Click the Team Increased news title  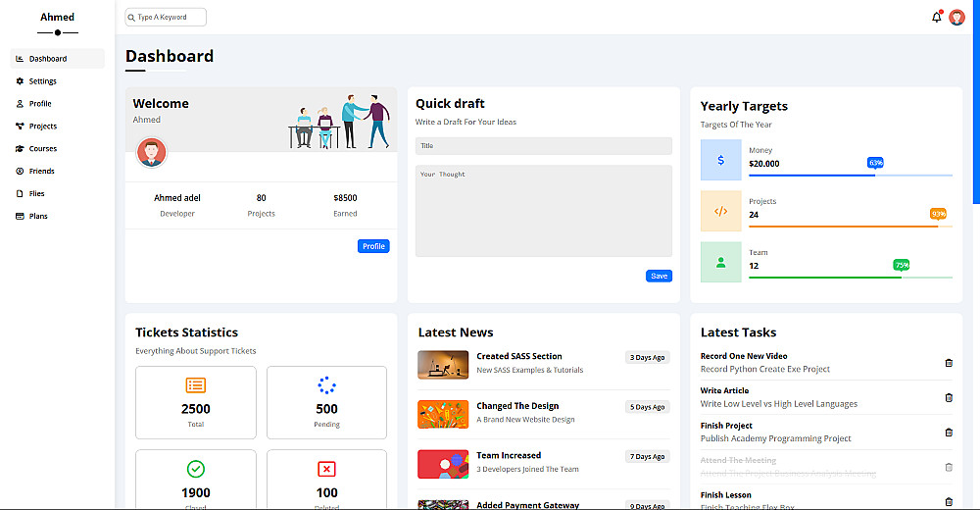point(509,455)
